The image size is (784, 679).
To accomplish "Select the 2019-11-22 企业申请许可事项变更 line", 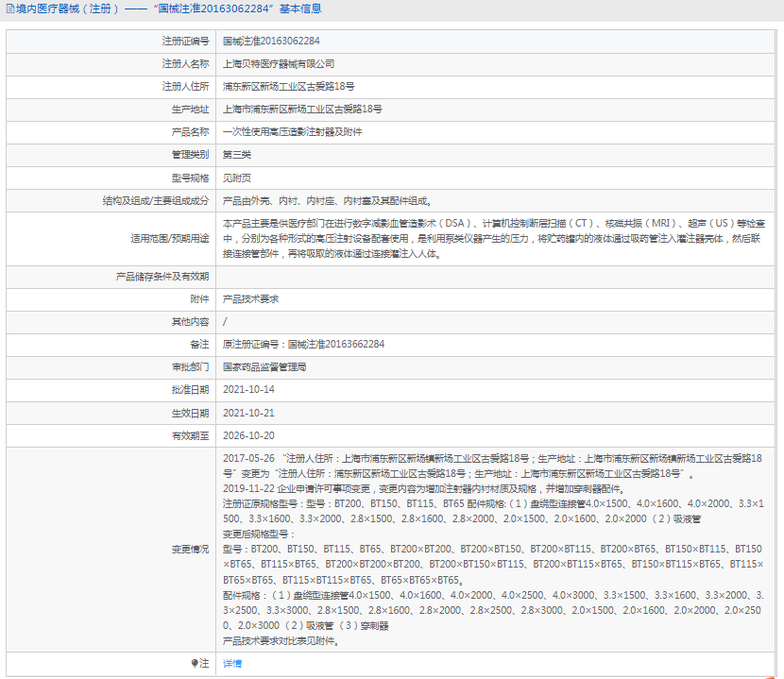I will click(x=424, y=488).
